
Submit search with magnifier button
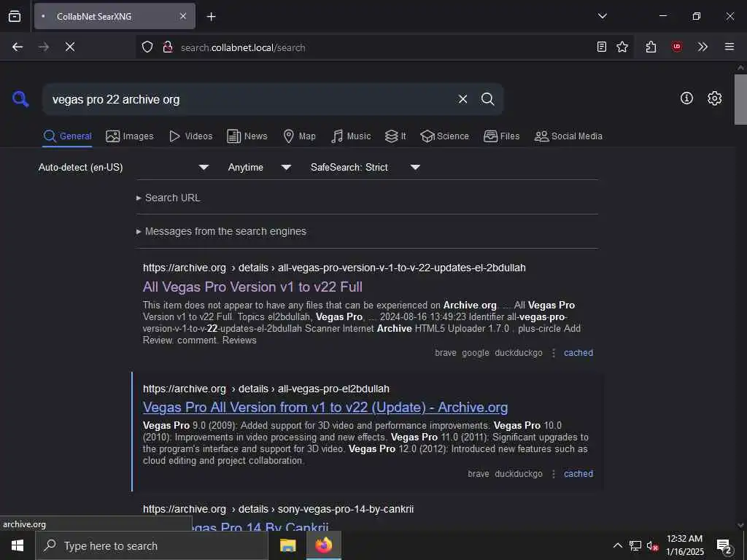tap(487, 99)
